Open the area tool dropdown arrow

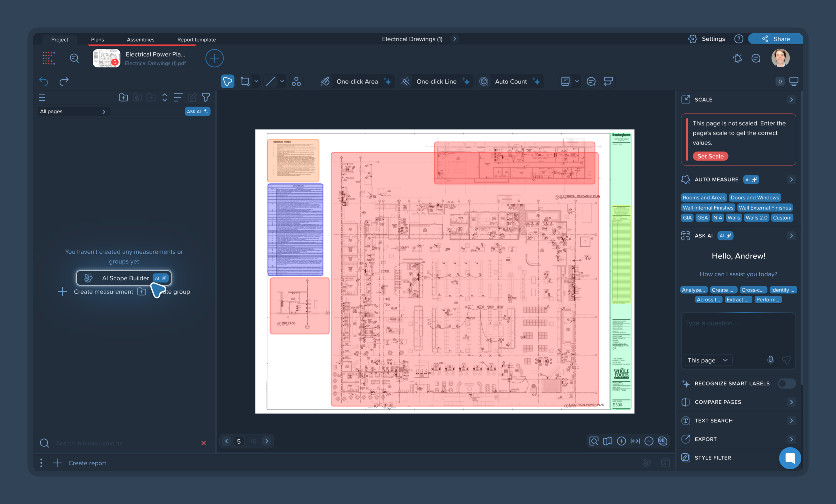click(257, 81)
